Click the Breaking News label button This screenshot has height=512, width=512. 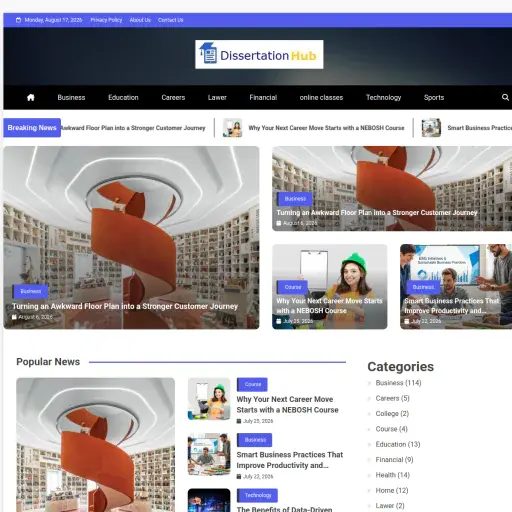pos(32,128)
